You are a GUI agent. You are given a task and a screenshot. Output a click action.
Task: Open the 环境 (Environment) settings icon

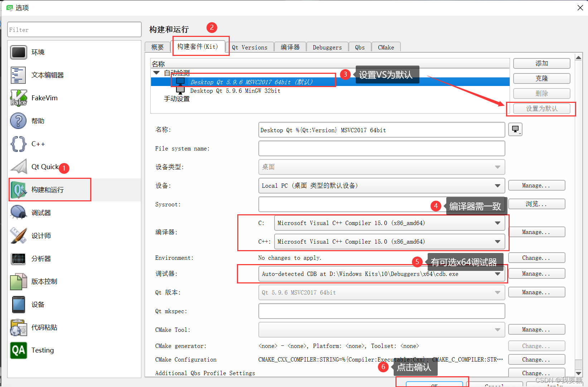click(18, 52)
